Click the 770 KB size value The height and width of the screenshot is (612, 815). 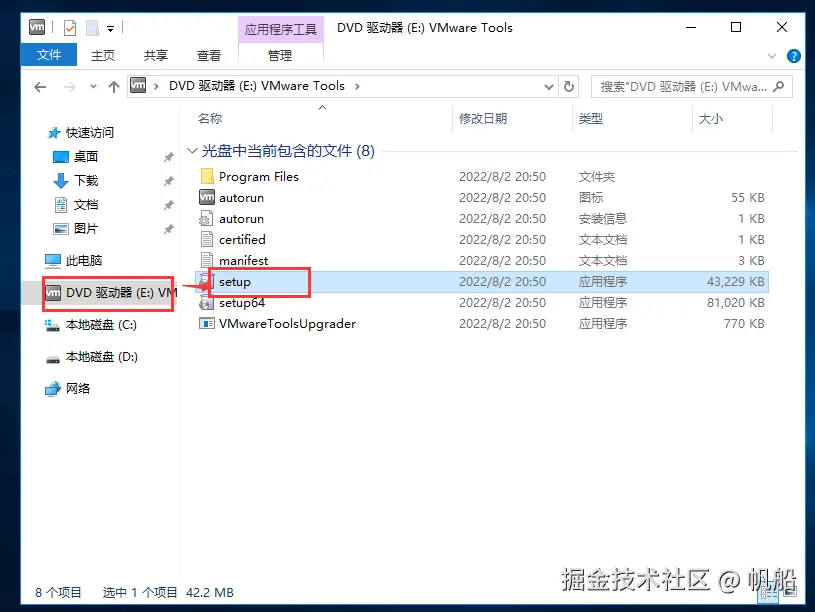coord(744,323)
